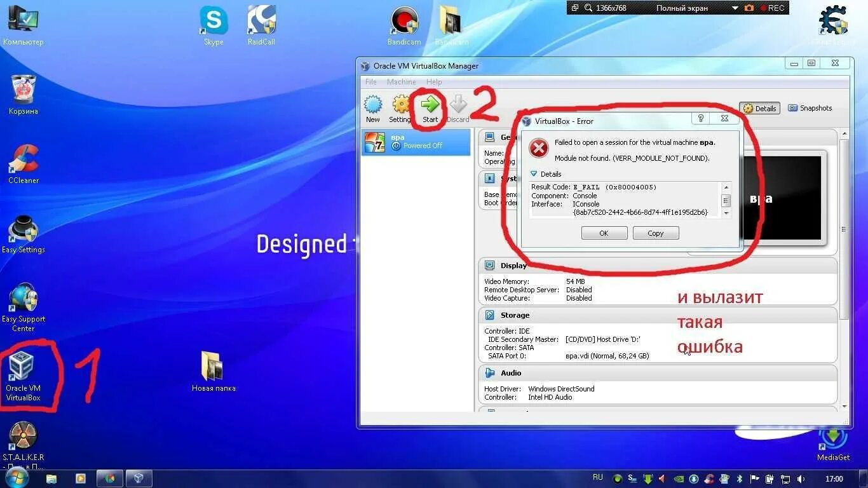868x488 pixels.
Task: Open the Help menu
Action: (x=434, y=82)
